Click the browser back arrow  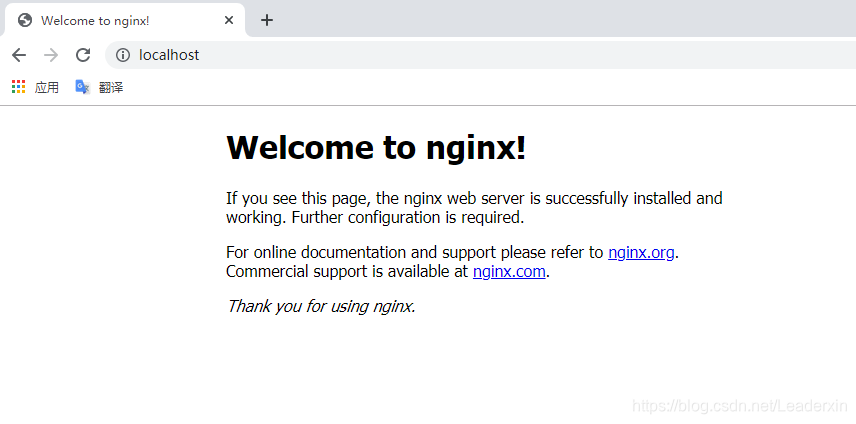pyautogui.click(x=19, y=55)
